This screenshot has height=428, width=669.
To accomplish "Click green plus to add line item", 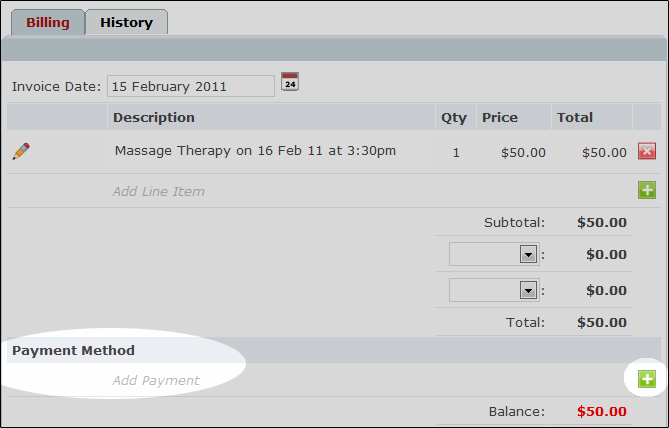I will click(x=647, y=190).
